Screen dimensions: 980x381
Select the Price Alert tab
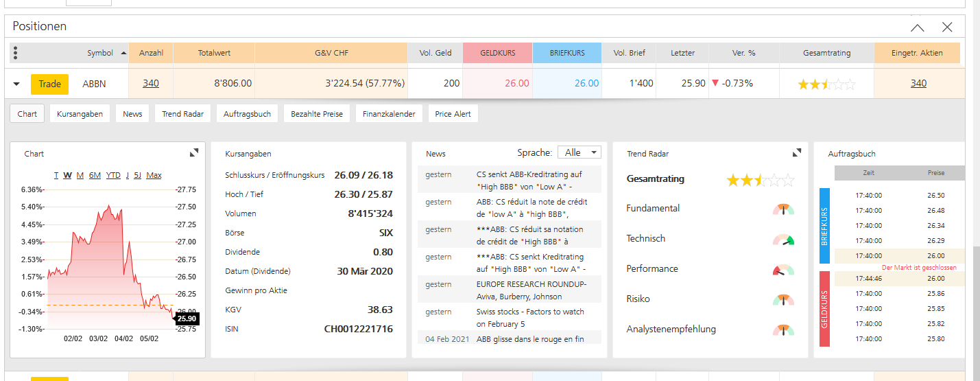coord(453,114)
